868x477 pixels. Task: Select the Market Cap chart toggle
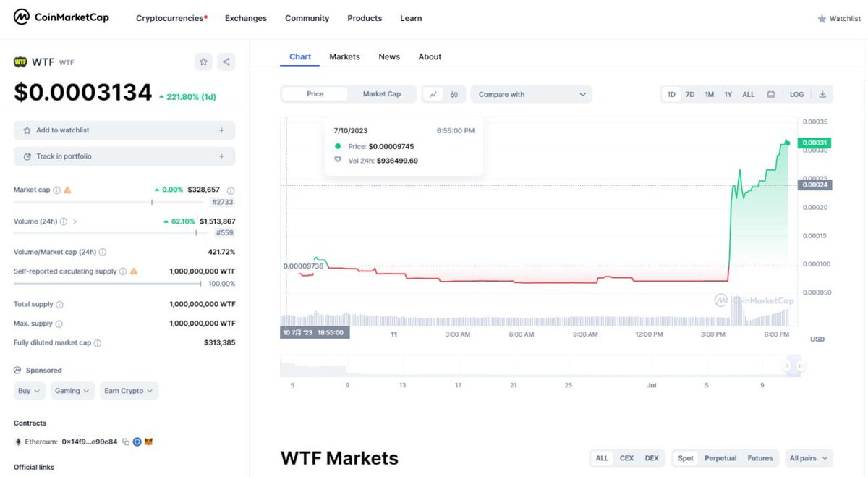click(x=382, y=94)
